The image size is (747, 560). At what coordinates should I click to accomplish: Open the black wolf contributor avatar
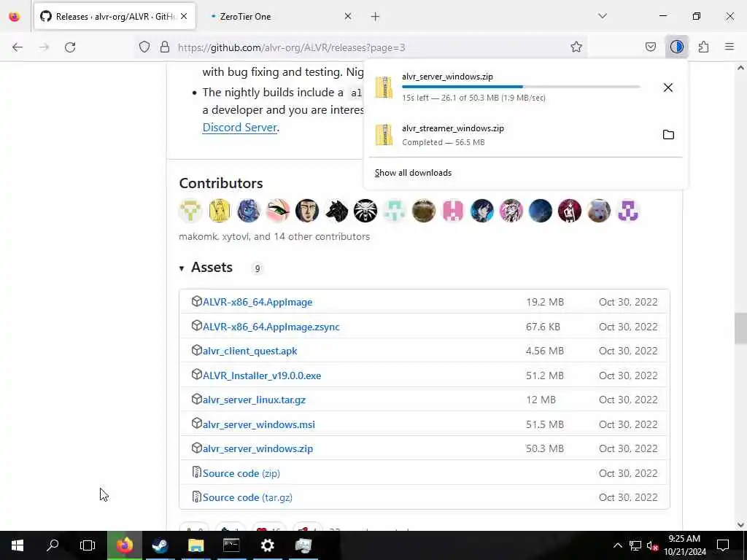tap(336, 211)
